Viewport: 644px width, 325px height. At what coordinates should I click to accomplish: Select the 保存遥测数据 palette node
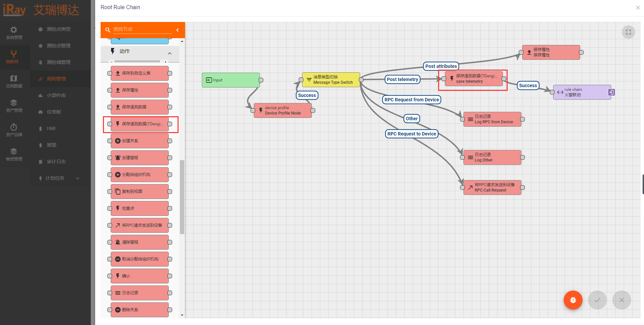pyautogui.click(x=140, y=107)
